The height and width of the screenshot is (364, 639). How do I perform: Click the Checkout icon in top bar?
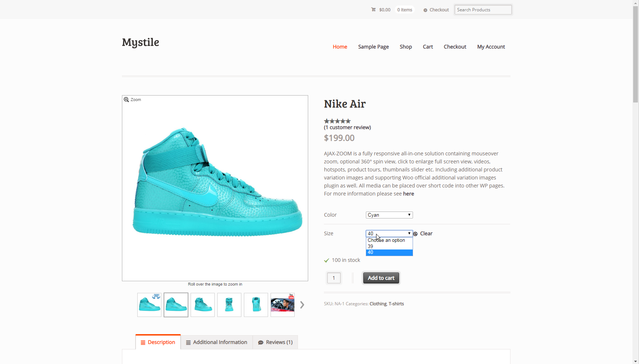425,10
